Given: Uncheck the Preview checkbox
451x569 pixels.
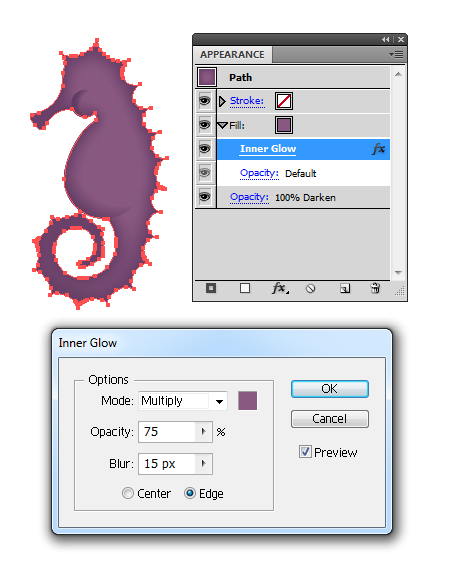Looking at the screenshot, I should pos(305,452).
